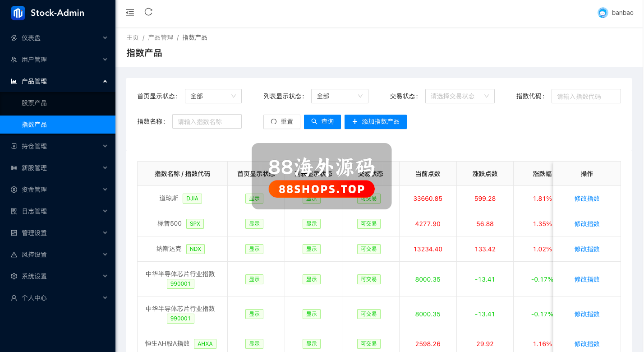
Task: Open the 列表显示状态 dropdown
Action: coord(339,96)
